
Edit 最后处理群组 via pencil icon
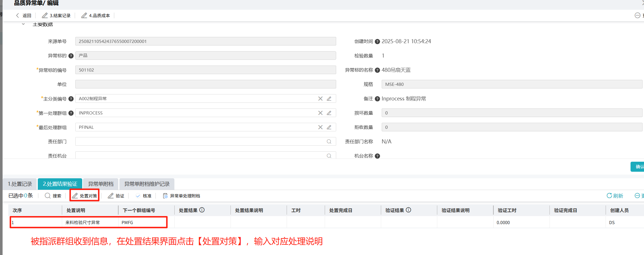(329, 127)
